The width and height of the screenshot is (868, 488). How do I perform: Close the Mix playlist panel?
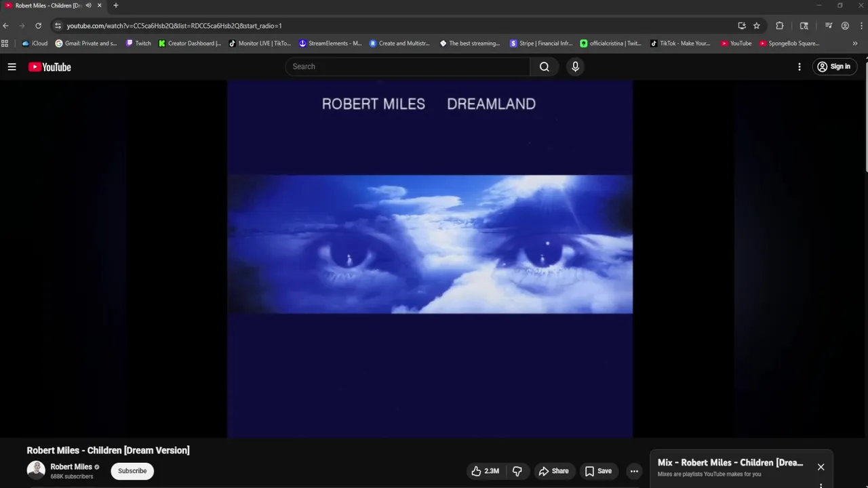[821, 467]
